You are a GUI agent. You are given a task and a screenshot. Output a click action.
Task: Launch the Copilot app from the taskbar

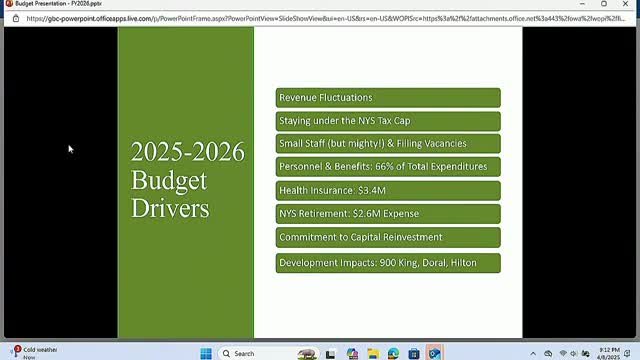[x=352, y=354]
